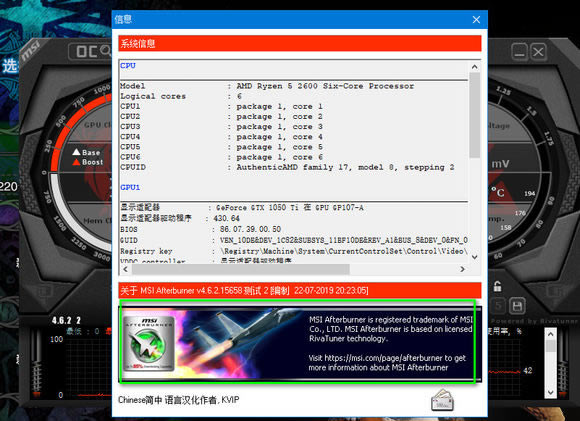The image size is (580, 421).
Task: Click the 4.6.2 version label in Afterburner
Action: tap(66, 320)
